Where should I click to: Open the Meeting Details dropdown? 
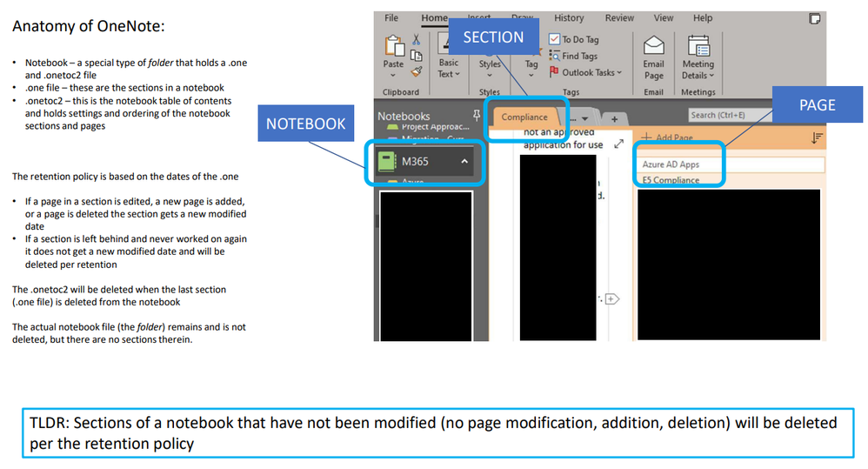(712, 76)
